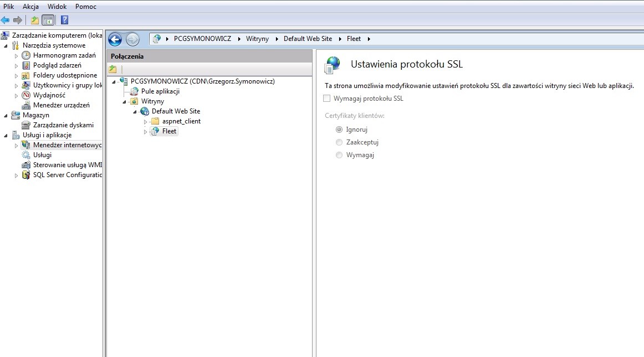This screenshot has width=644, height=357.
Task: Select the Ignoruj radio button
Action: point(339,130)
